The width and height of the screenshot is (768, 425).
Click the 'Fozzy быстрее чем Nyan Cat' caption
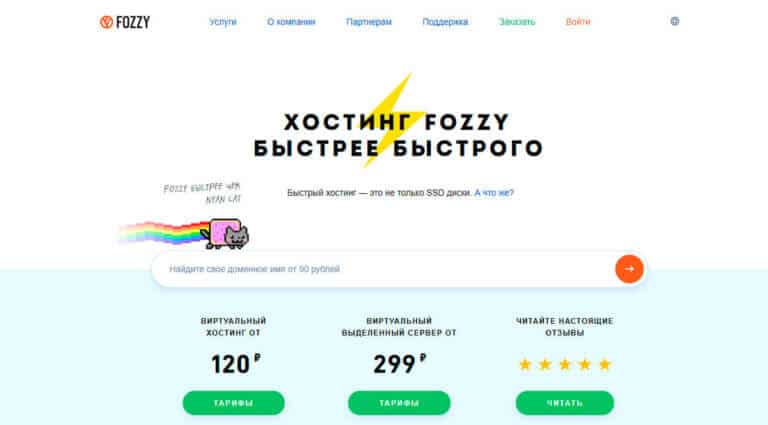click(202, 193)
